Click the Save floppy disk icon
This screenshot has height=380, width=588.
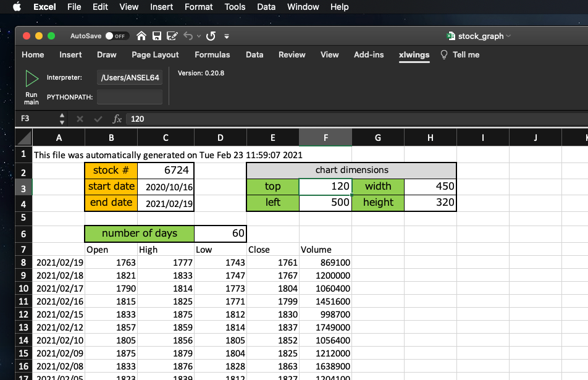click(x=157, y=36)
